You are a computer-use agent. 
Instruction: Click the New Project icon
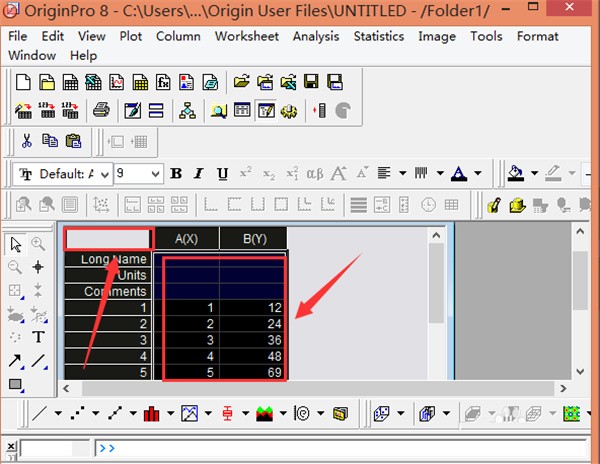tap(23, 82)
